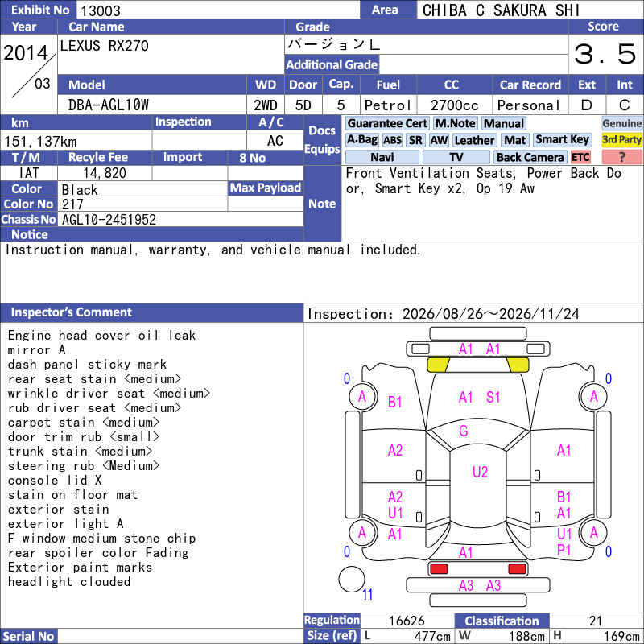
Task: Select the height value 169cm
Action: click(x=621, y=636)
